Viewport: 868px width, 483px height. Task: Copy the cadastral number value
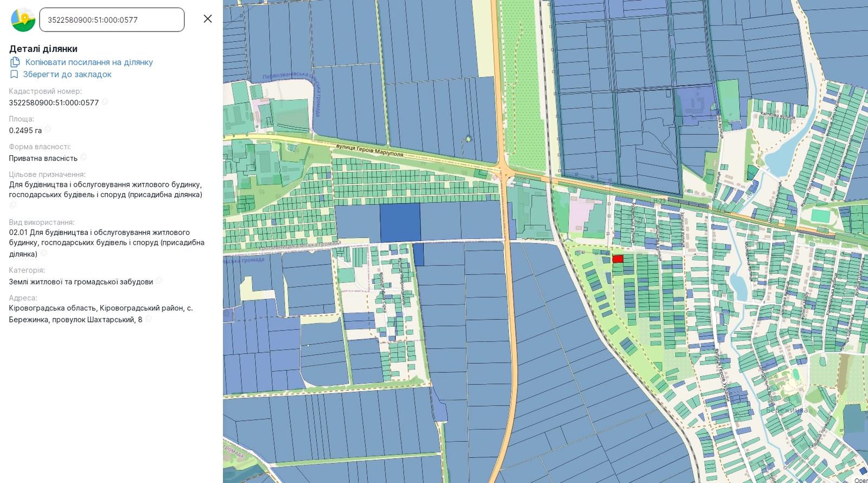click(105, 101)
